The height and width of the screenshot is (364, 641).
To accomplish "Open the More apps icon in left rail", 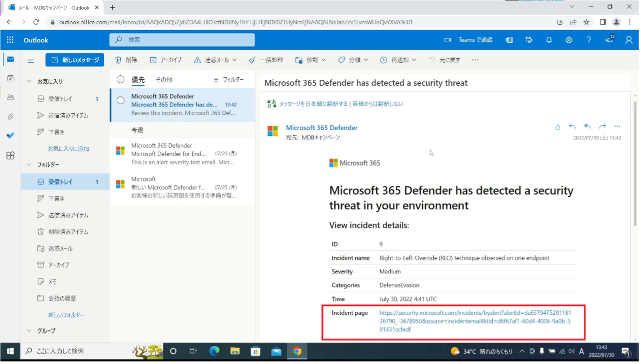I will [x=10, y=155].
